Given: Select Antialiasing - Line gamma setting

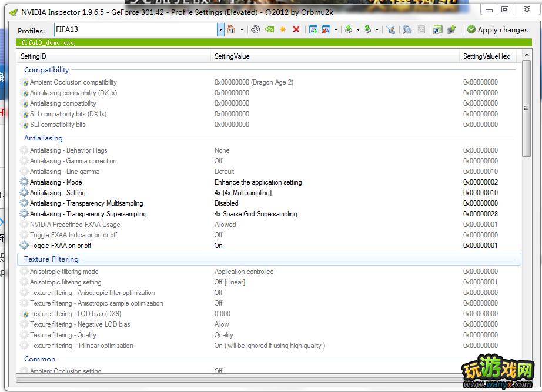Looking at the screenshot, I should pos(269,172).
